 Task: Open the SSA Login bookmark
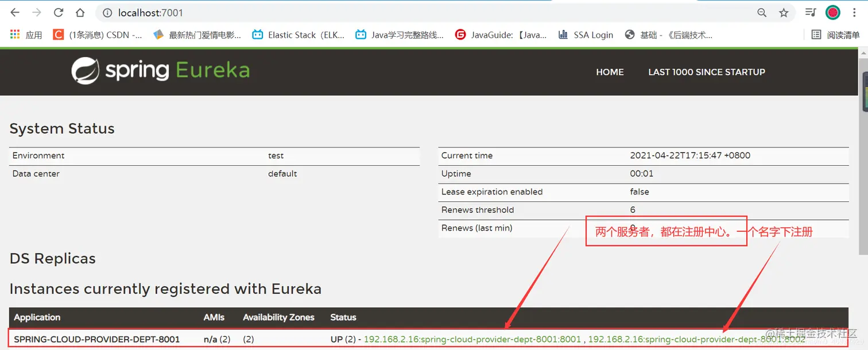pos(586,35)
